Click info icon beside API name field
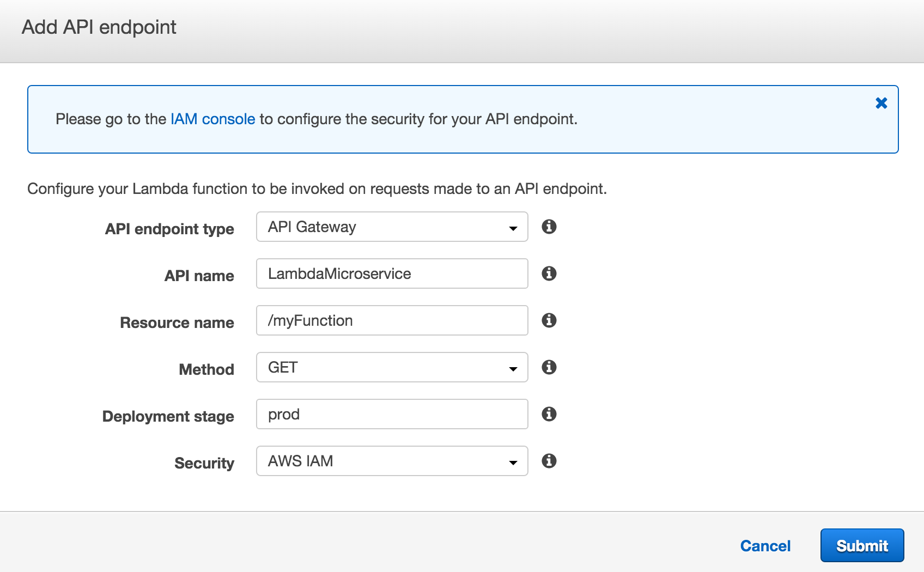Viewport: 924px width, 572px height. [x=549, y=273]
